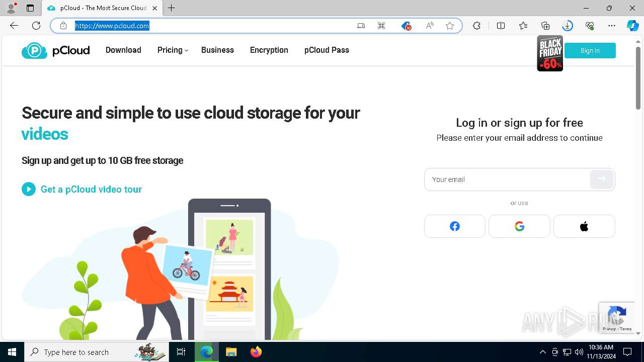644x362 pixels.
Task: Open Settings and more menu
Action: point(612,26)
